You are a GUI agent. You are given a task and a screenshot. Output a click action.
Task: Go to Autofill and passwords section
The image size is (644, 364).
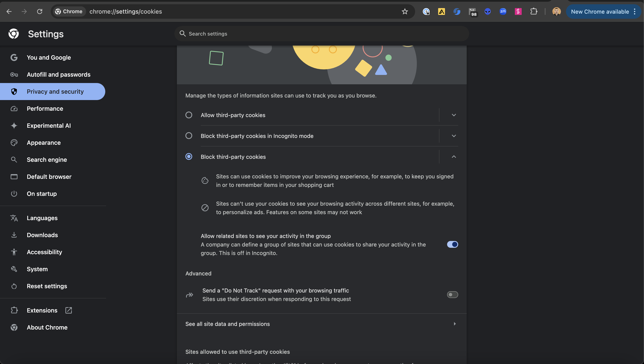59,75
